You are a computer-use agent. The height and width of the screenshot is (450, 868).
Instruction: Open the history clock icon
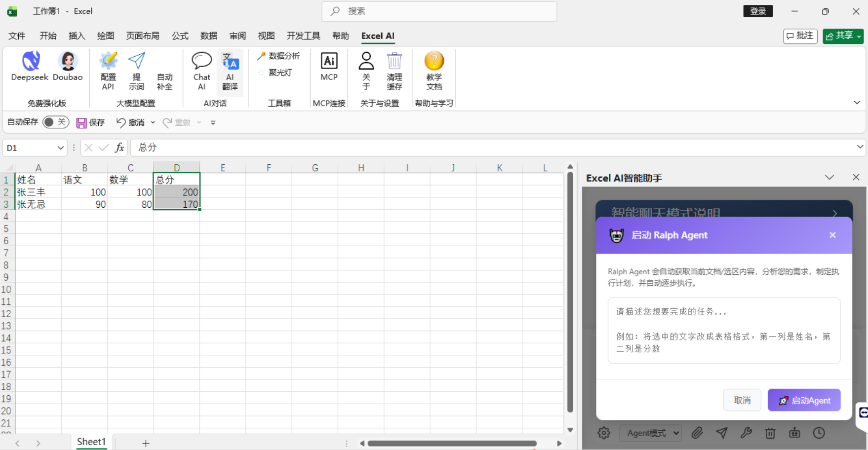click(x=819, y=433)
